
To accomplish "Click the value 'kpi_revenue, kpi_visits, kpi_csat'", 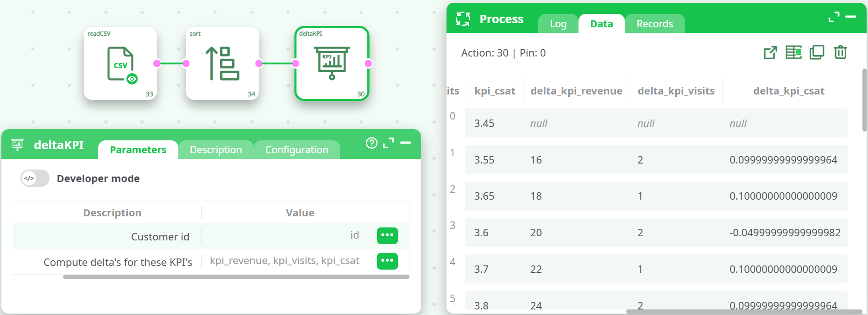I will pyautogui.click(x=284, y=260).
